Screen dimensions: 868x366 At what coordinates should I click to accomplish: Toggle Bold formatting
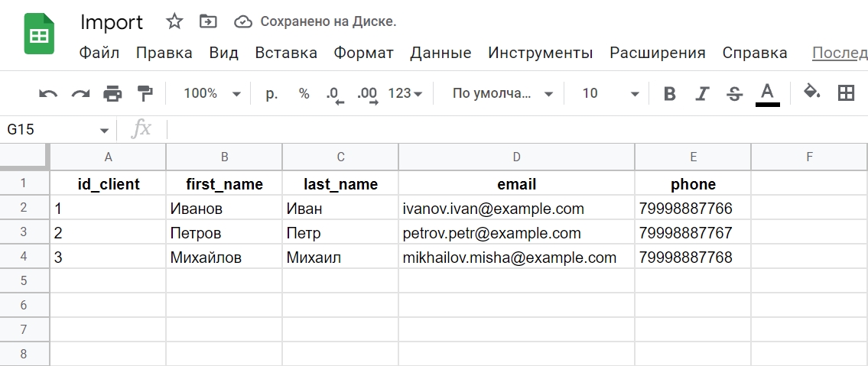tap(670, 93)
